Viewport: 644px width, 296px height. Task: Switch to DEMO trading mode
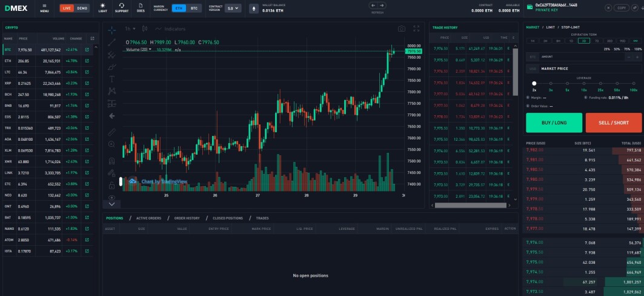(x=82, y=8)
